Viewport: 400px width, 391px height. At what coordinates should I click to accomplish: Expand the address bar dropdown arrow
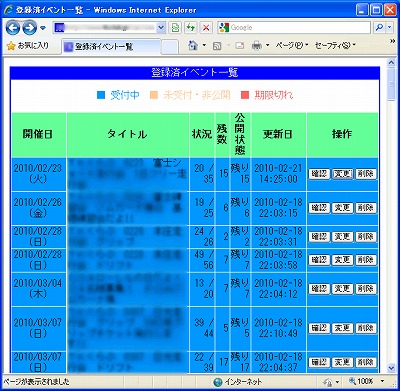[161, 28]
